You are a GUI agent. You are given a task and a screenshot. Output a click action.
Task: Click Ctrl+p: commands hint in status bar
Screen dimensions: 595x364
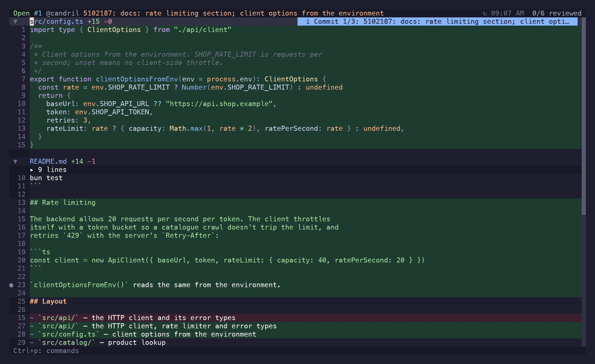coord(46,351)
